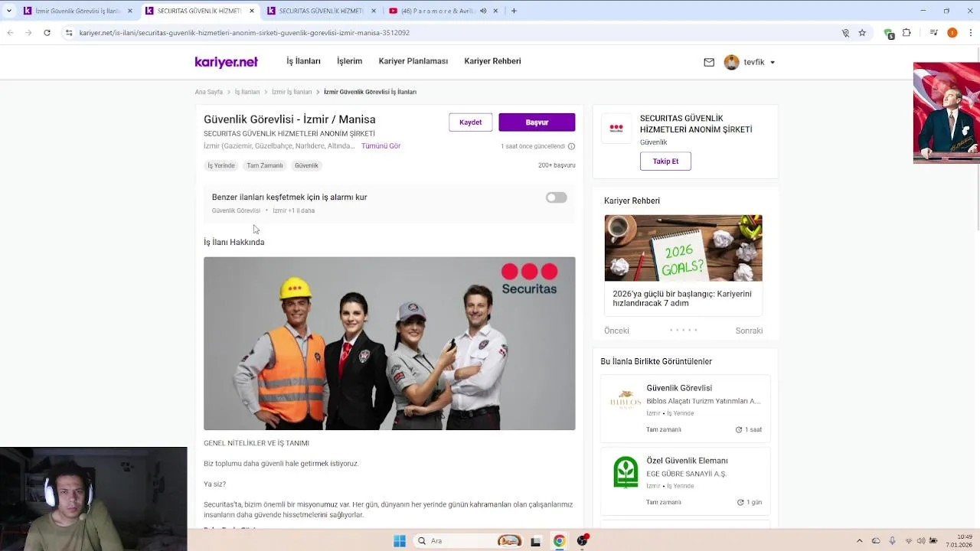Select the Güvenlik tag
The width and height of the screenshot is (980, 551).
[306, 165]
